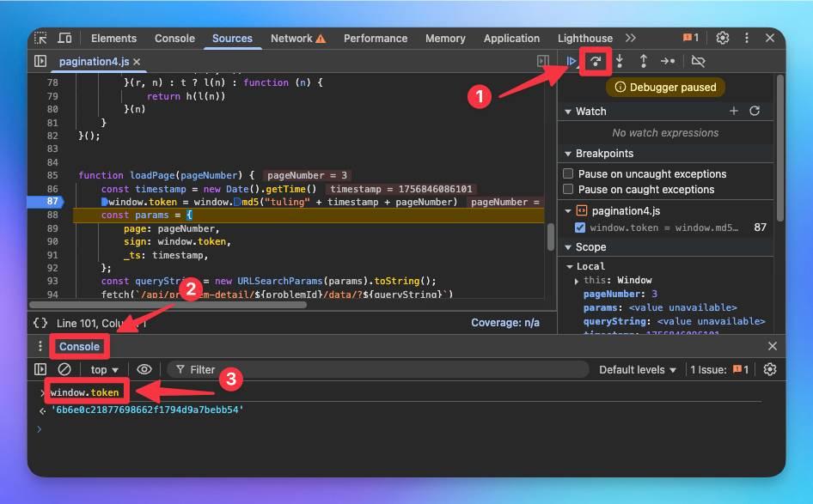Toggle the device toolbar icon
813x504 pixels.
(64, 38)
